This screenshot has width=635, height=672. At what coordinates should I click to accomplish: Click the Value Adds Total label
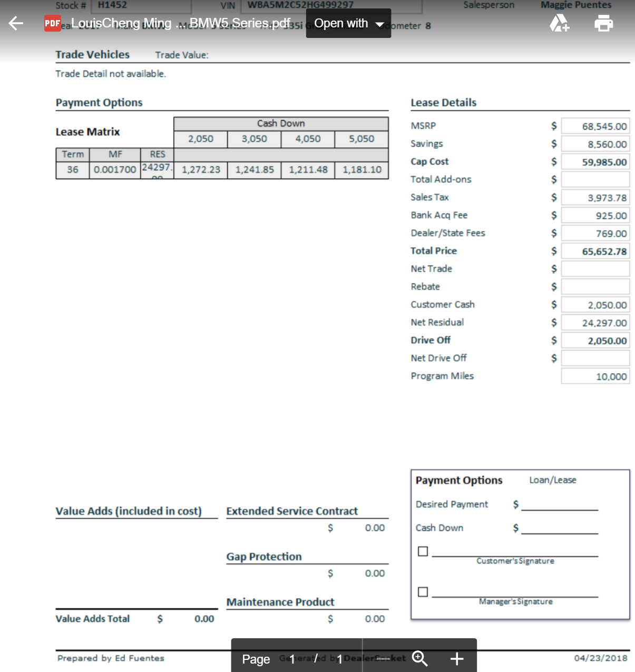pyautogui.click(x=93, y=619)
